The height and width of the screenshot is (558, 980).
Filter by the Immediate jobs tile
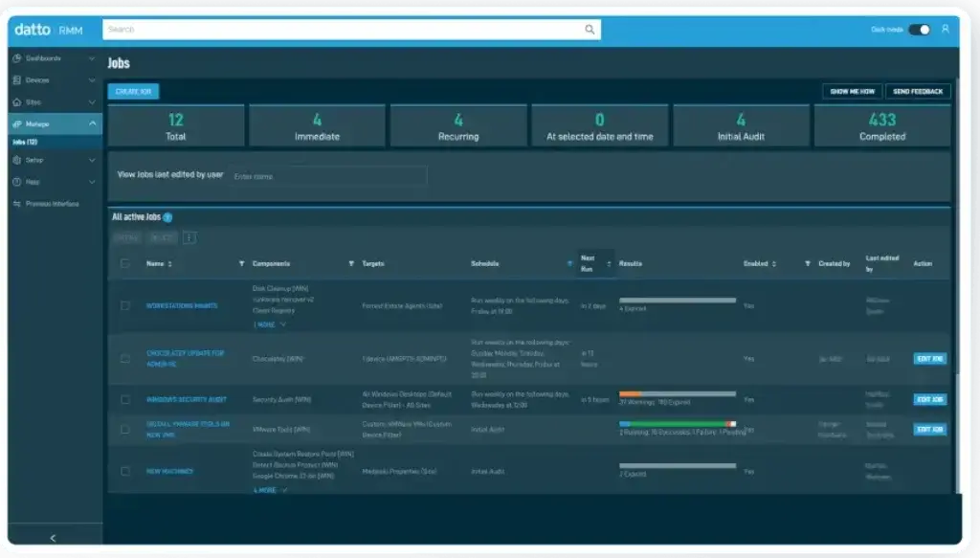coord(317,125)
